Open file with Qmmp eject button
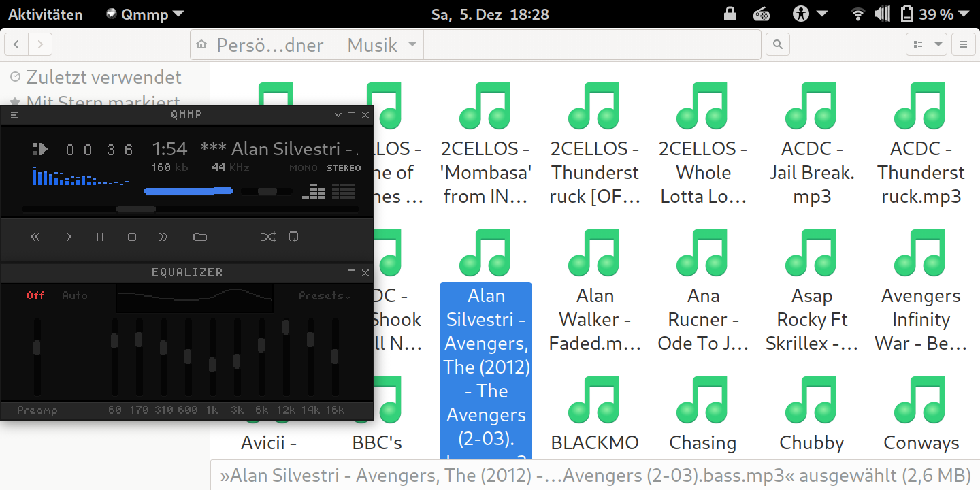The image size is (980, 490). pos(199,237)
